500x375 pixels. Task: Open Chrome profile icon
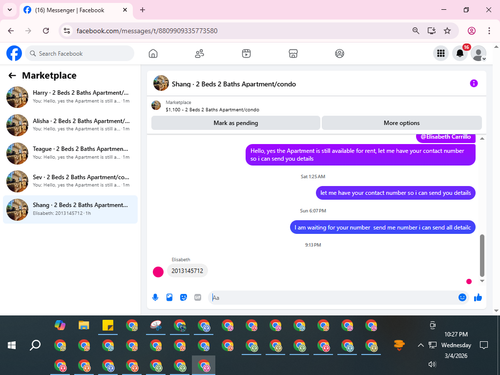click(471, 31)
